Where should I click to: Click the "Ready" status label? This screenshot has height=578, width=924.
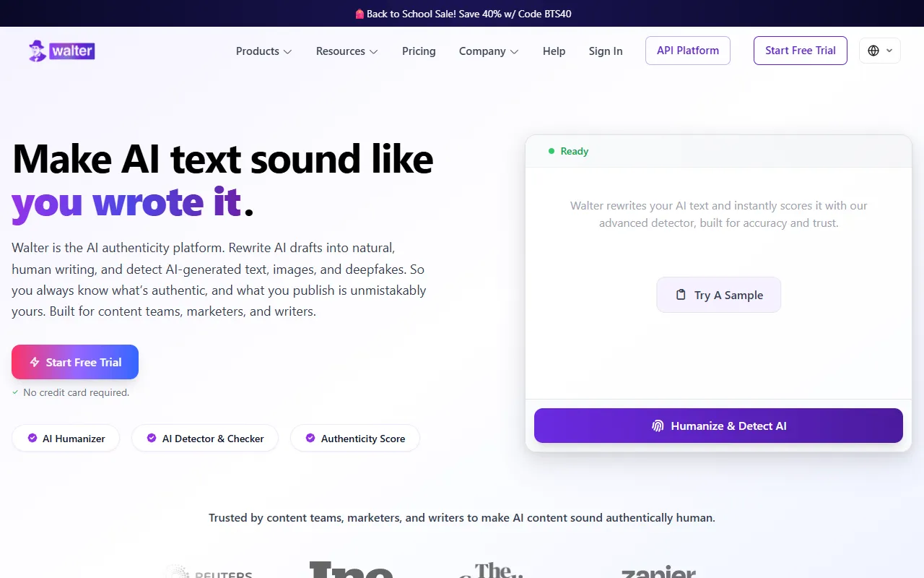pos(575,151)
